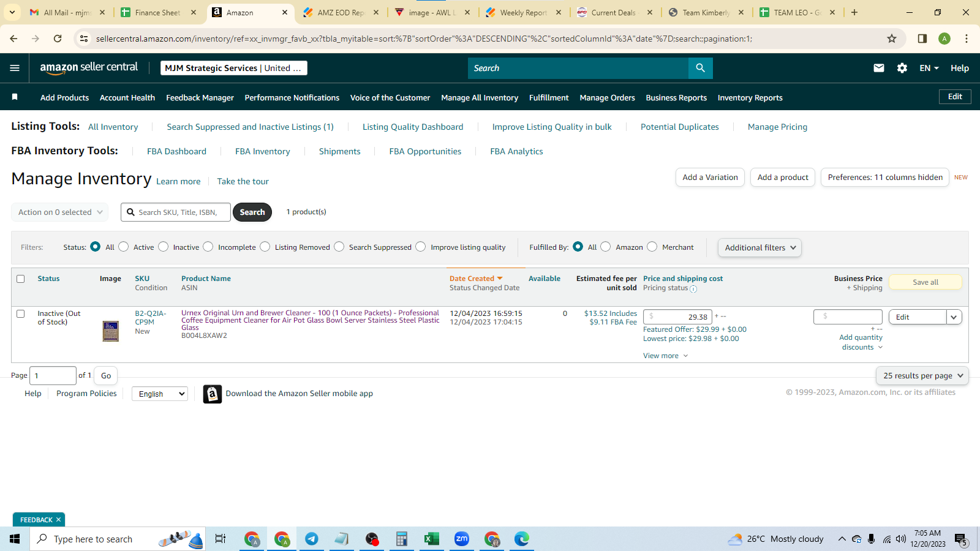
Task: Select the Active status filter
Action: pyautogui.click(x=124, y=247)
